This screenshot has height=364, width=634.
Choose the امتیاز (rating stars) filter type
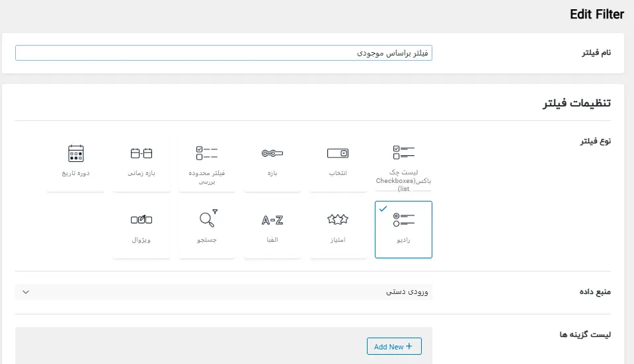(338, 229)
